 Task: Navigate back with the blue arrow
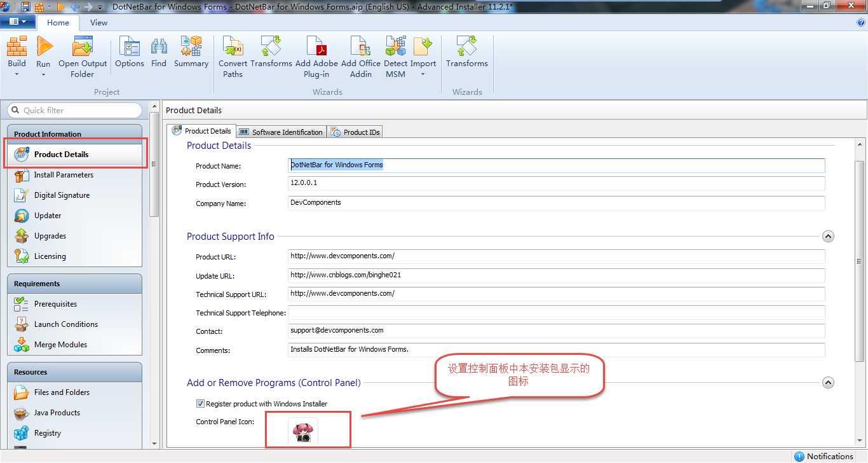[x=74, y=7]
